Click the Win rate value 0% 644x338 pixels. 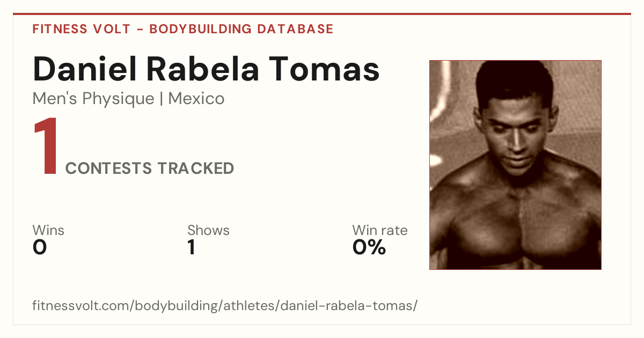(x=369, y=247)
